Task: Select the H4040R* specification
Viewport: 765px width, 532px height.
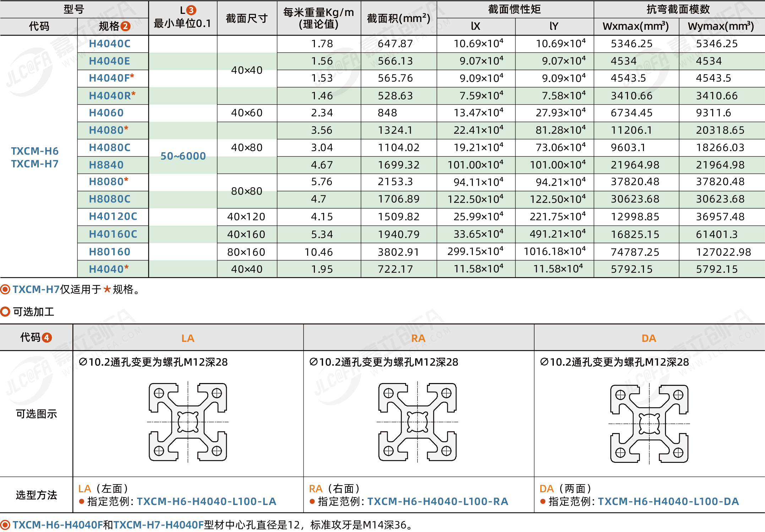Action: point(112,95)
